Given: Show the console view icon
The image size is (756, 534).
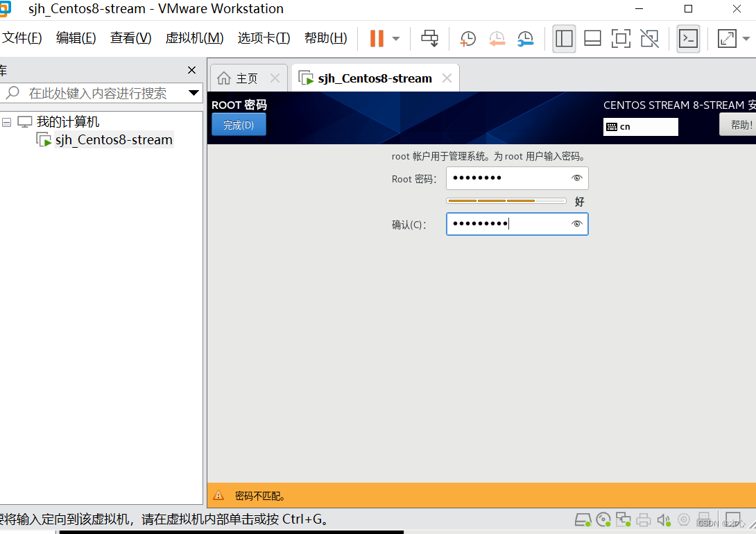Looking at the screenshot, I should pos(688,39).
